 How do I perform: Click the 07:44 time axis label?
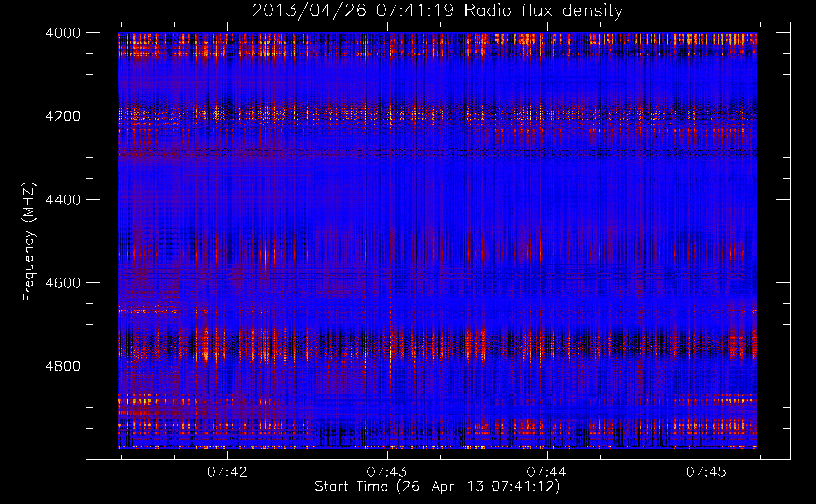[x=547, y=472]
